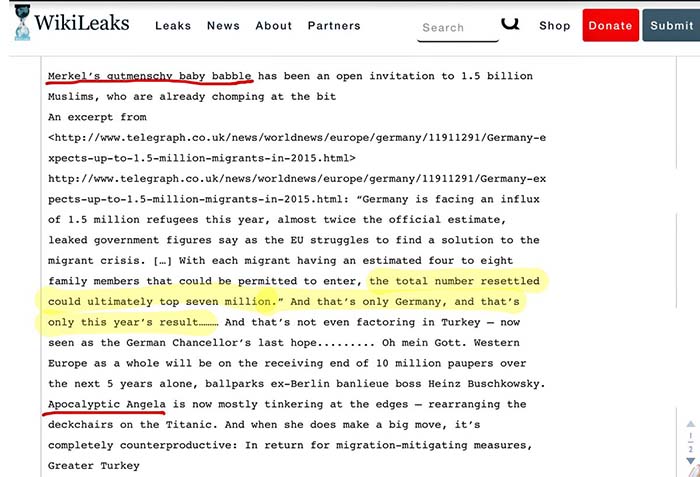
Task: Click the search magnifier icon
Action: pos(510,22)
